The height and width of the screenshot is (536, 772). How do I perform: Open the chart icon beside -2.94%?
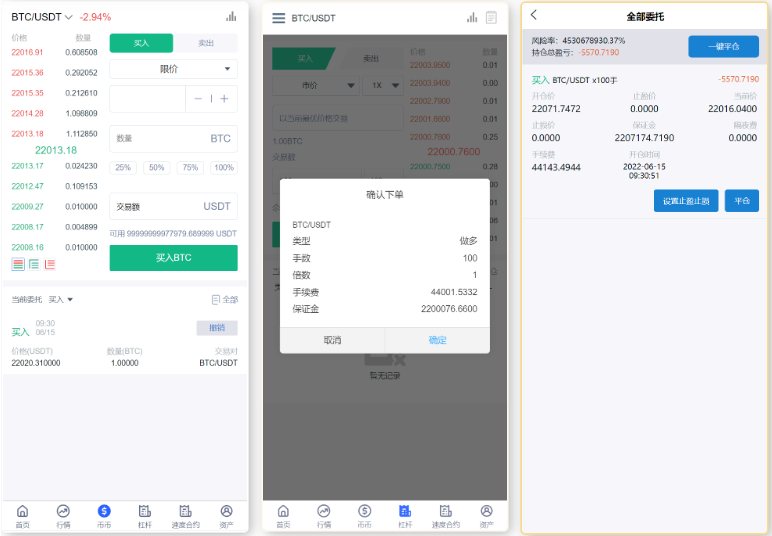[x=231, y=16]
